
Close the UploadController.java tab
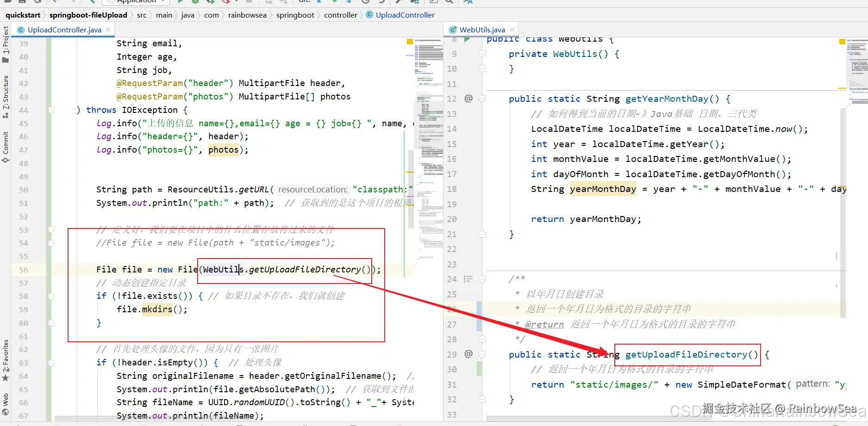(x=108, y=30)
